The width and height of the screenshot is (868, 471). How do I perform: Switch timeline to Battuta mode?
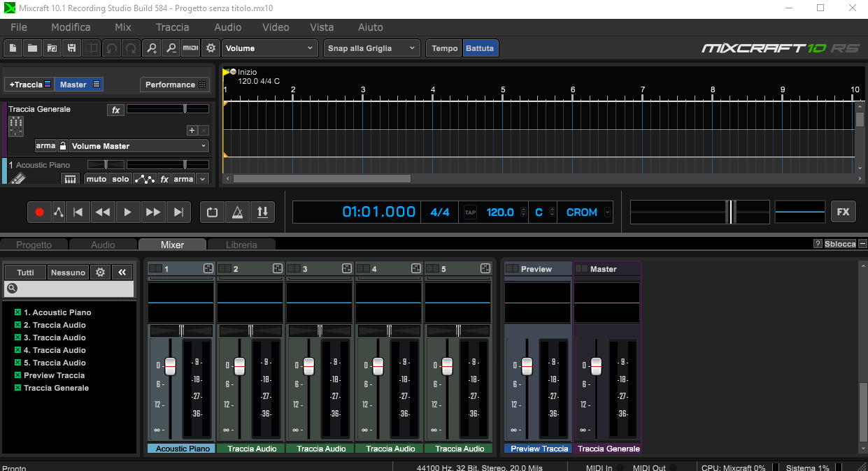[x=480, y=48]
